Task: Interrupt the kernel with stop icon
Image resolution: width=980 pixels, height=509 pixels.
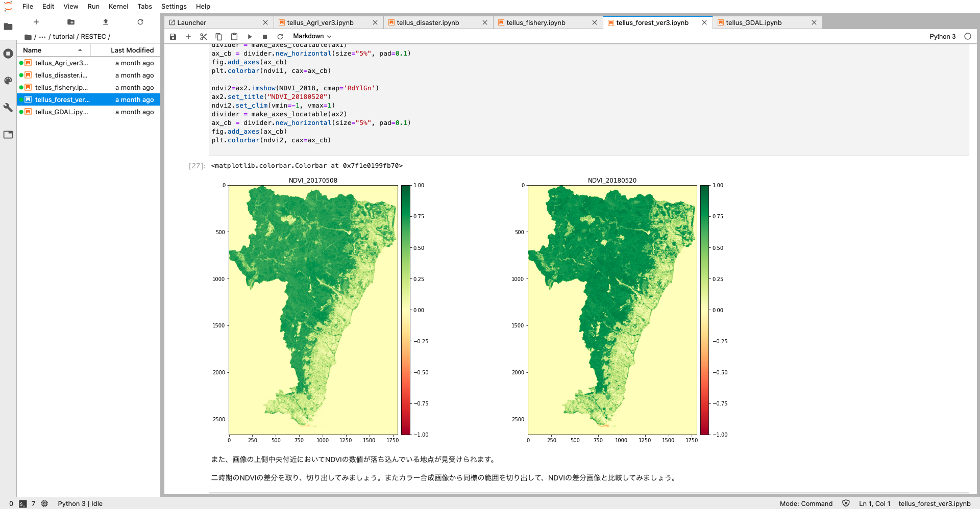Action: coord(265,37)
